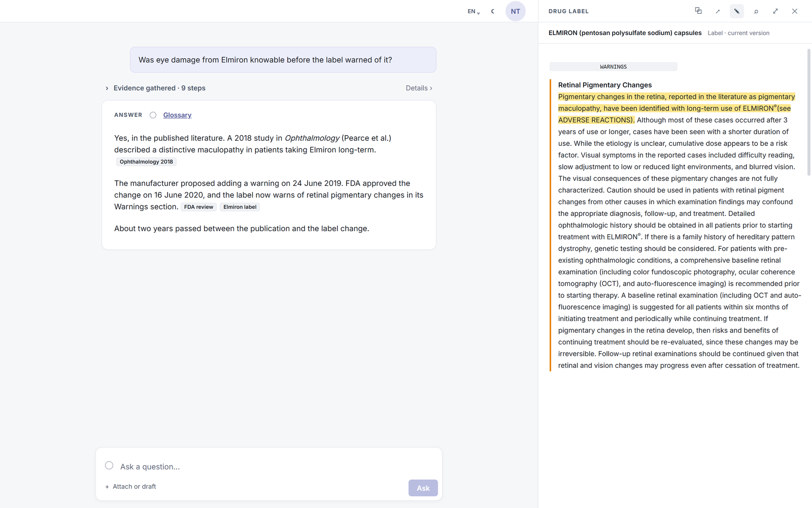This screenshot has height=508, width=812.
Task: Select the radio circle beside ANSWER
Action: pyautogui.click(x=153, y=115)
